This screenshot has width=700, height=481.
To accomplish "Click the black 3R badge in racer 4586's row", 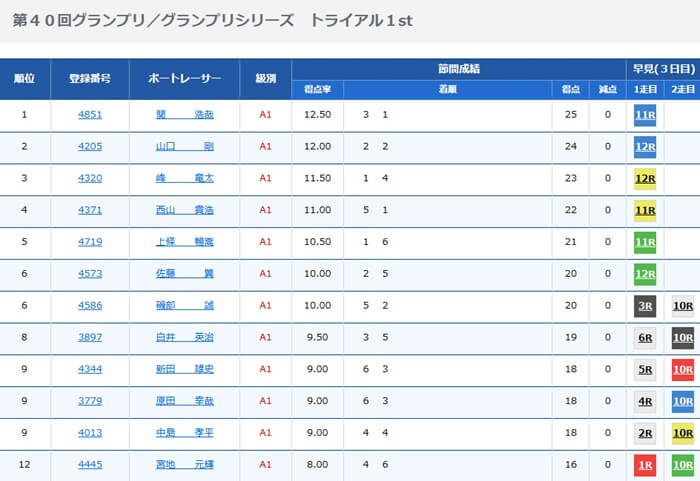I will click(x=645, y=306).
